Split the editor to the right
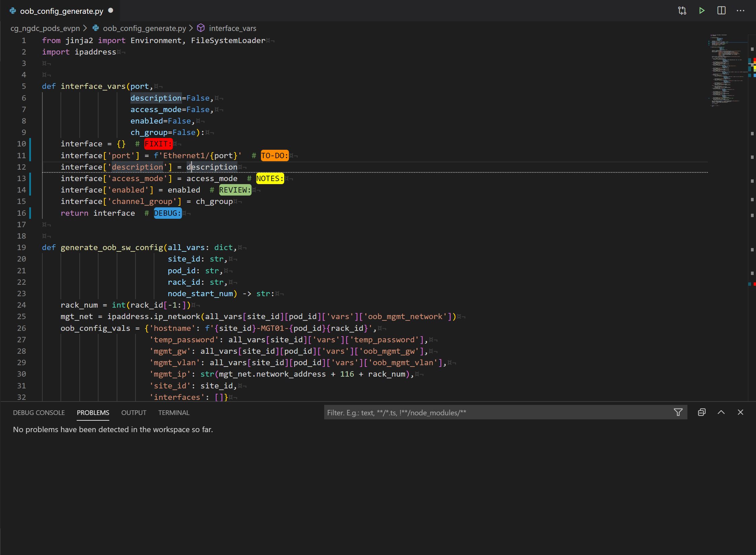This screenshot has height=555, width=756. [x=721, y=11]
